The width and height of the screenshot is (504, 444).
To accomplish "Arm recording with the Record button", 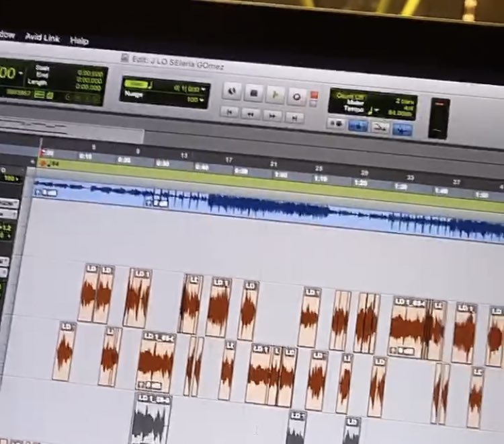I will [296, 96].
